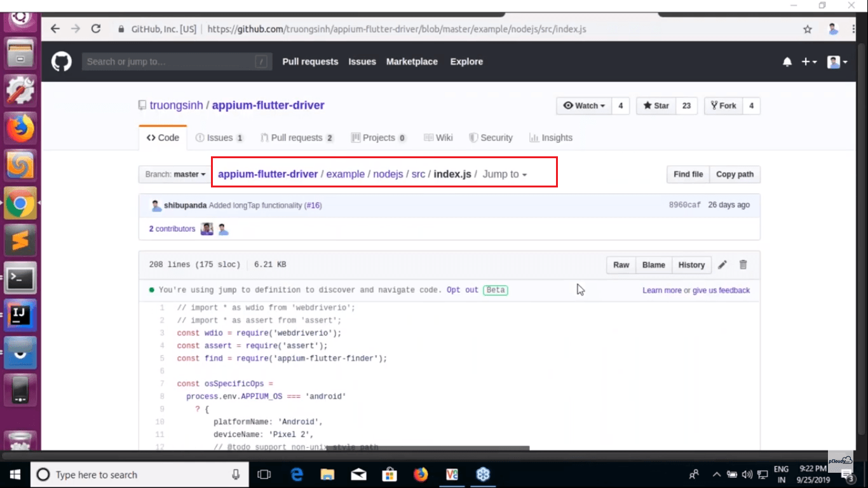The height and width of the screenshot is (488, 868).
Task: Launch the terminal from the dock
Action: [x=20, y=278]
